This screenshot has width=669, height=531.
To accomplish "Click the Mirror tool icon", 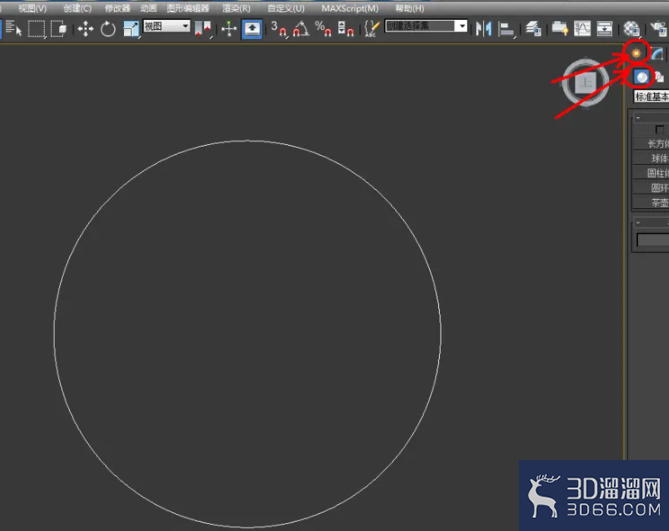I will 483,29.
